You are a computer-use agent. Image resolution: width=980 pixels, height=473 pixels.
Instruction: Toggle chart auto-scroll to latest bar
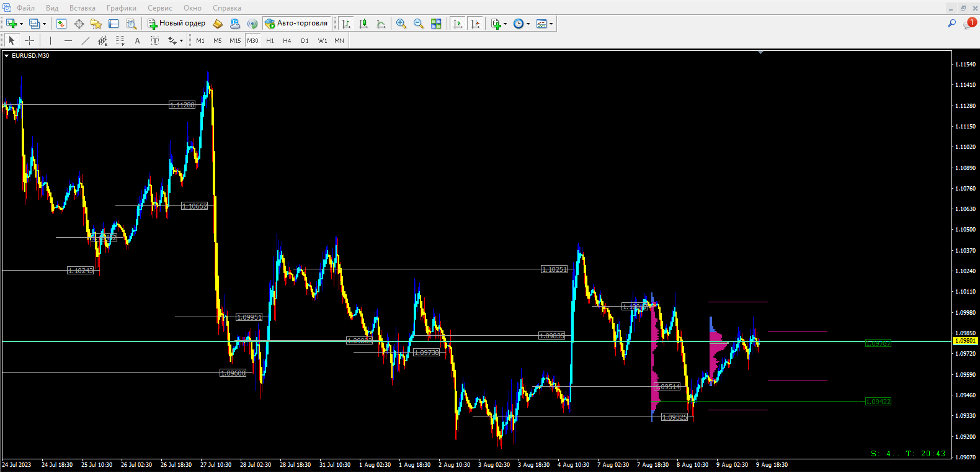point(458,24)
